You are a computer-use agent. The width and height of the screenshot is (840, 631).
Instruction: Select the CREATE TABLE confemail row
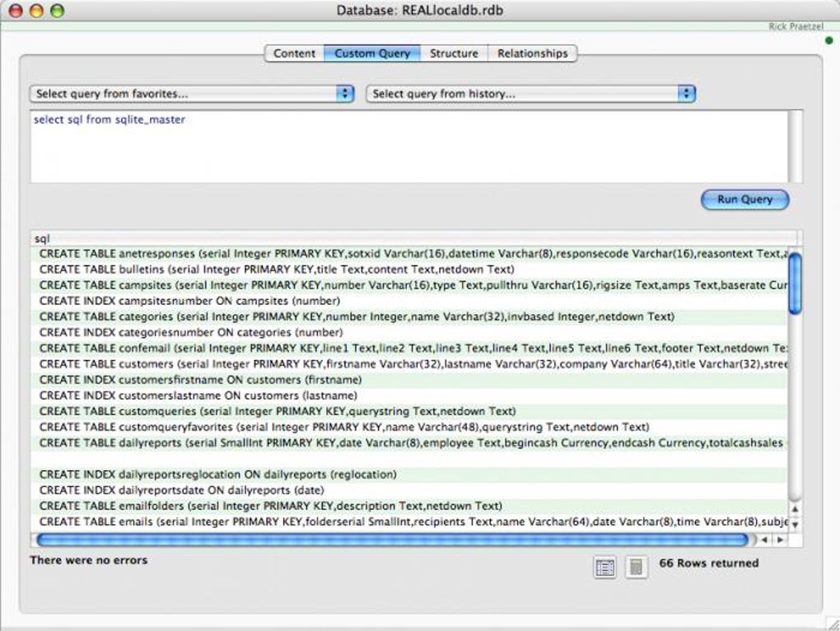point(409,348)
